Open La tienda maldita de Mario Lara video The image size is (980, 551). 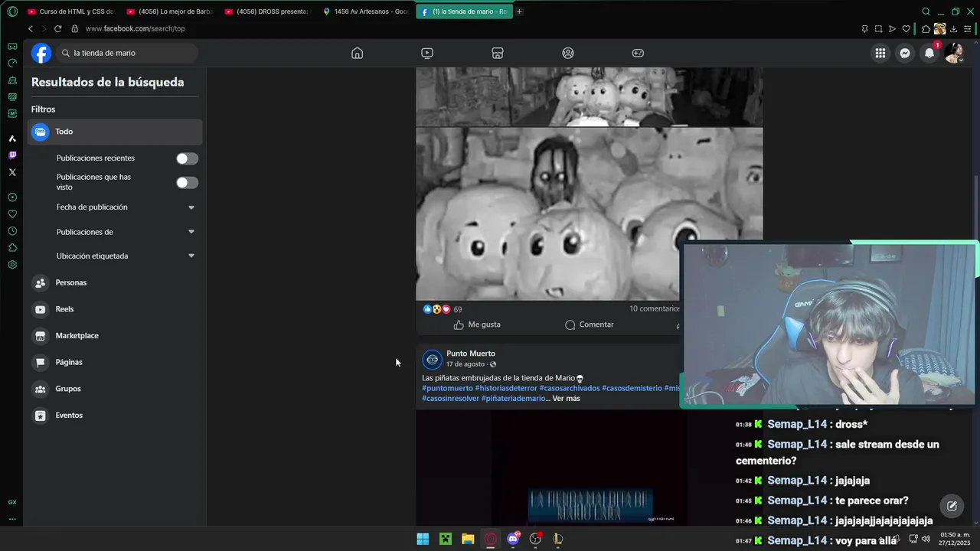click(x=589, y=468)
